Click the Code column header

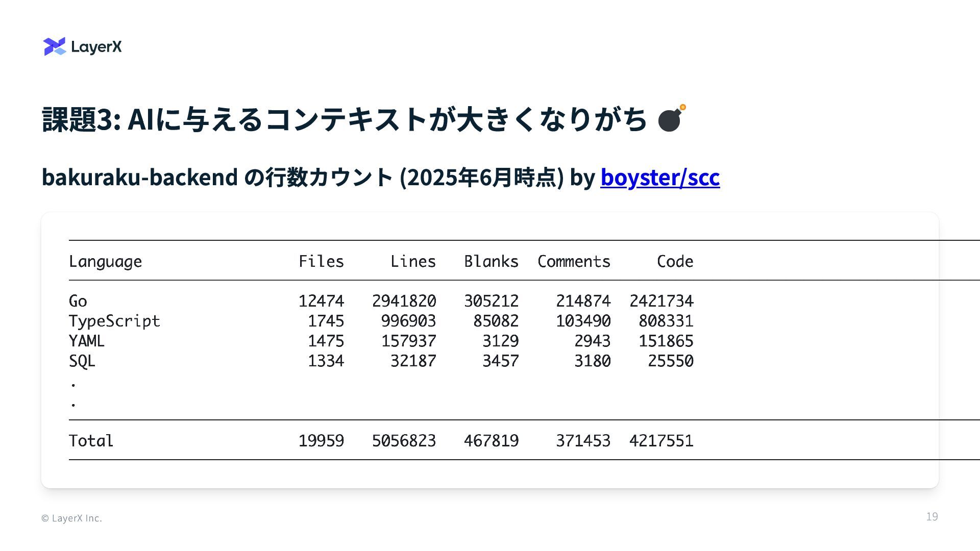coord(675,261)
